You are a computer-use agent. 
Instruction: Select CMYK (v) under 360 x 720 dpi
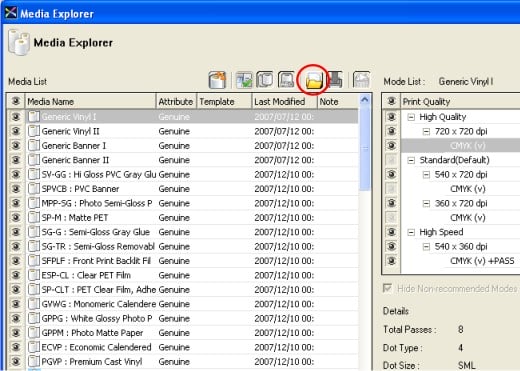click(x=468, y=217)
